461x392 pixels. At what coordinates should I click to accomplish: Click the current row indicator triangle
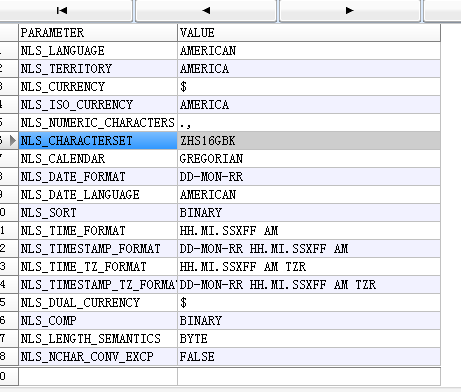(x=13, y=141)
